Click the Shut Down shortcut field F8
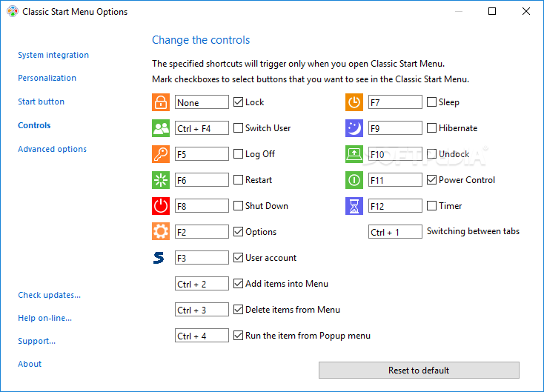This screenshot has width=544, height=392. pos(202,206)
